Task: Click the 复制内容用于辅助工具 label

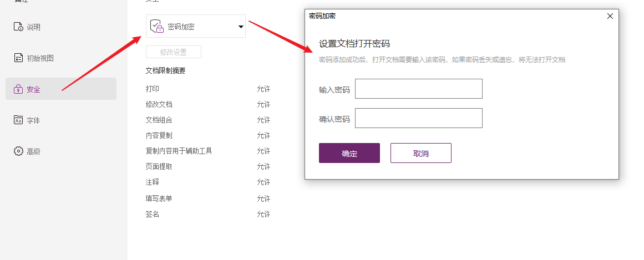Action: [179, 151]
